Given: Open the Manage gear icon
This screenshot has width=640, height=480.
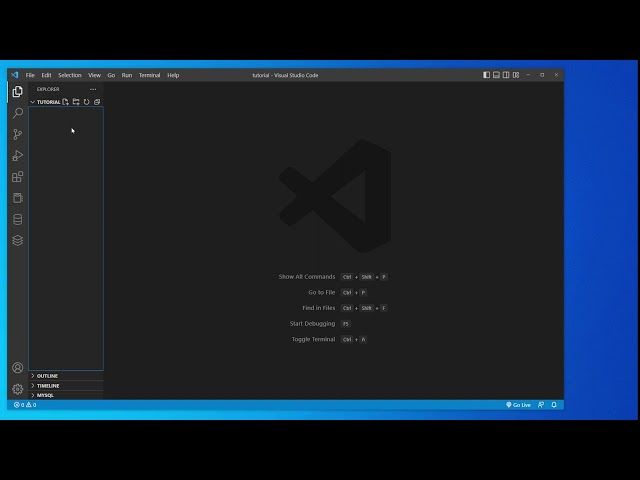Looking at the screenshot, I should tap(18, 389).
